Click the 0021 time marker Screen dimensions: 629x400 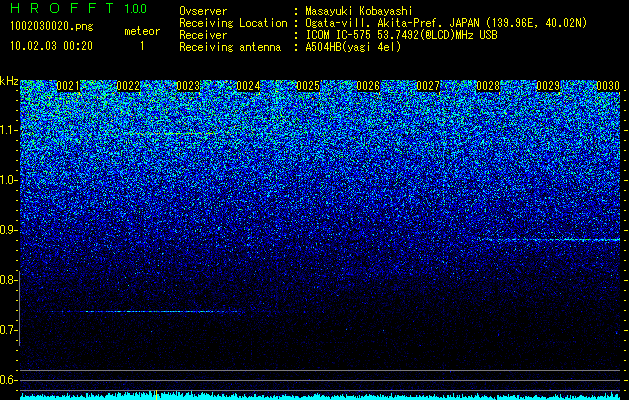click(68, 86)
